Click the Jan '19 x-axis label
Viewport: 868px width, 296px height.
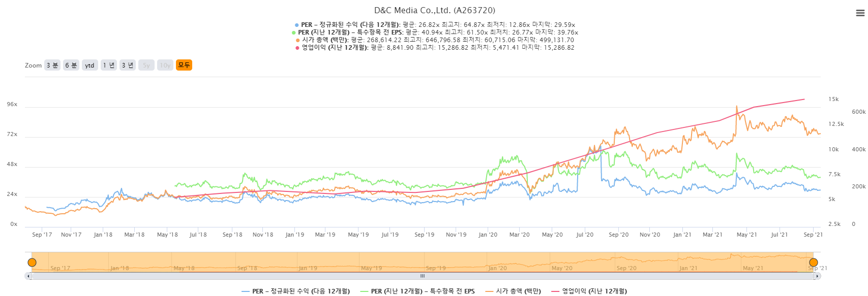tap(295, 235)
